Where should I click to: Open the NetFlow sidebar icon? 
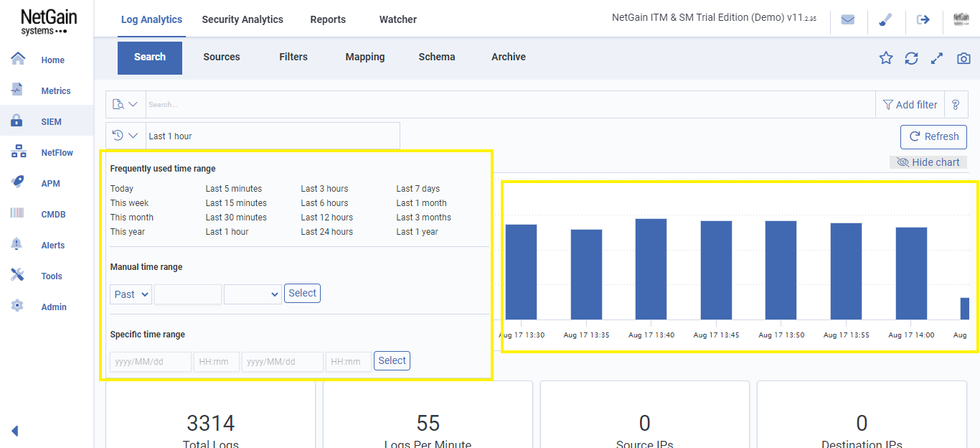pos(19,152)
